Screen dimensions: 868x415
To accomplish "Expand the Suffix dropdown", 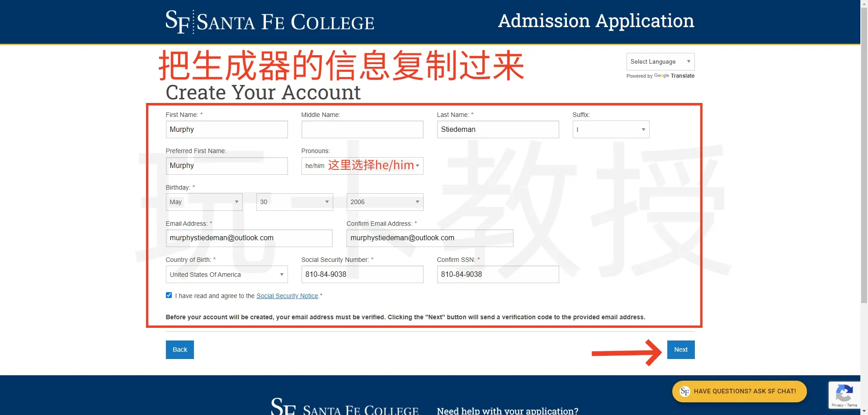I will [x=611, y=130].
